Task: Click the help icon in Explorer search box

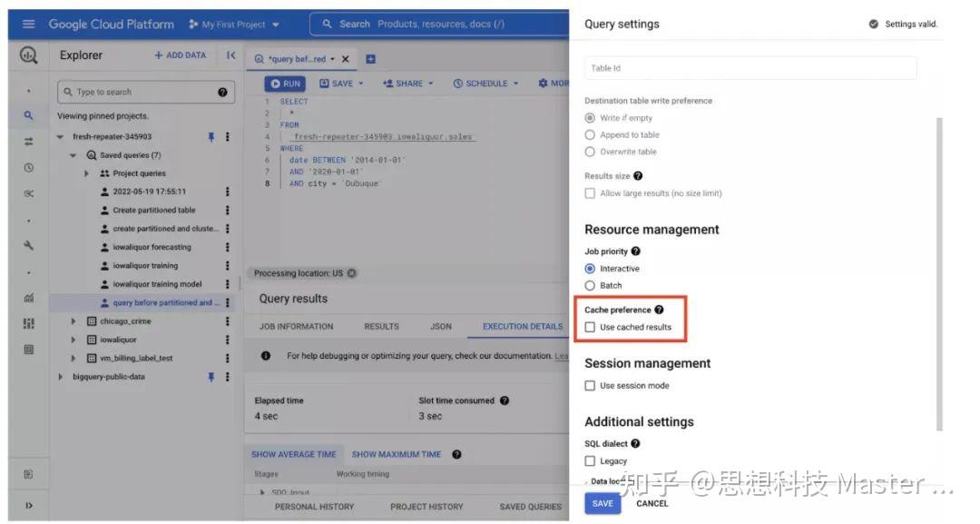Action: (x=222, y=92)
